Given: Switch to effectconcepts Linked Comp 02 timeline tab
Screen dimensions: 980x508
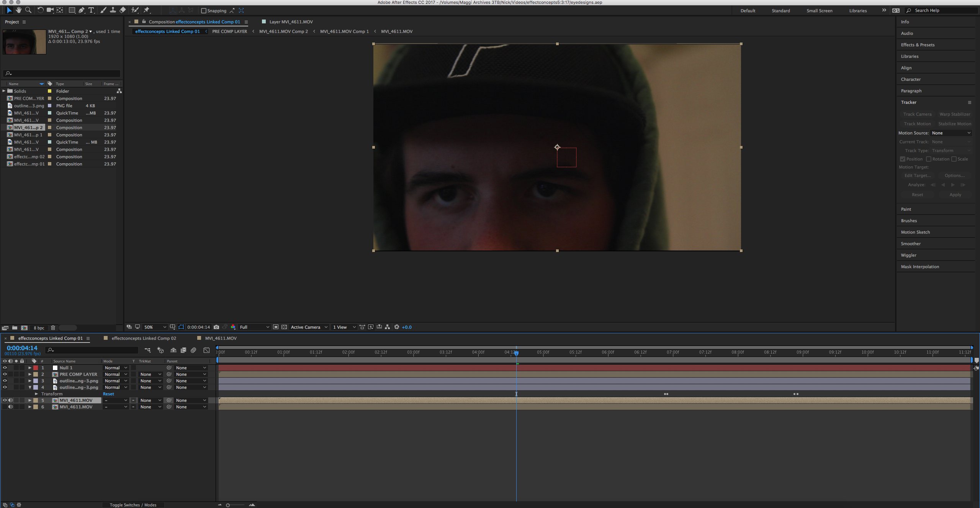Looking at the screenshot, I should pyautogui.click(x=144, y=338).
